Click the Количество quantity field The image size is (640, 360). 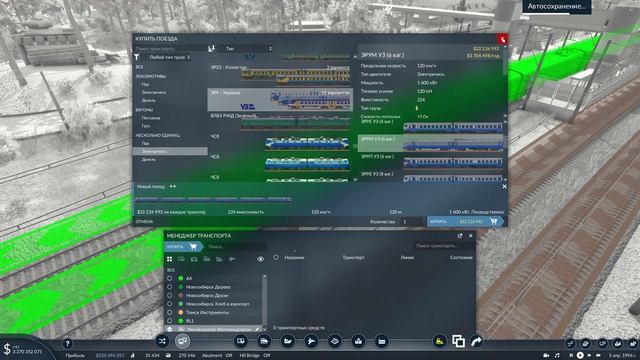coord(412,222)
